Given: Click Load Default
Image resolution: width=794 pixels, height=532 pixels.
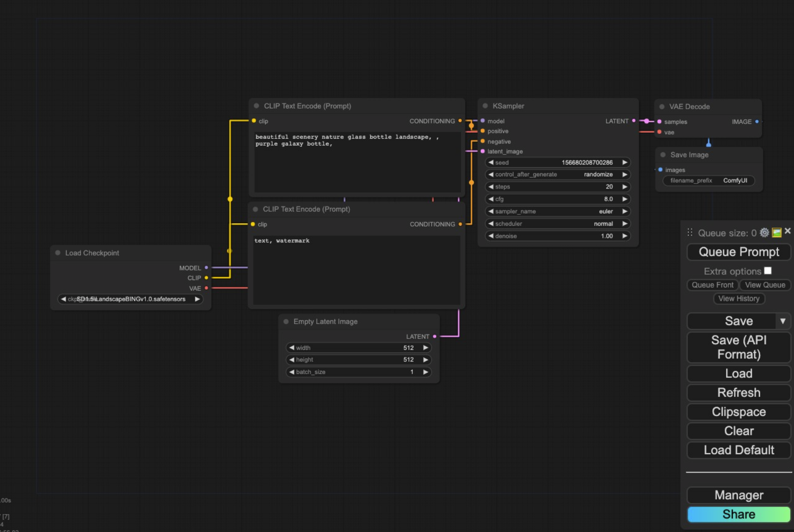Looking at the screenshot, I should pos(739,450).
